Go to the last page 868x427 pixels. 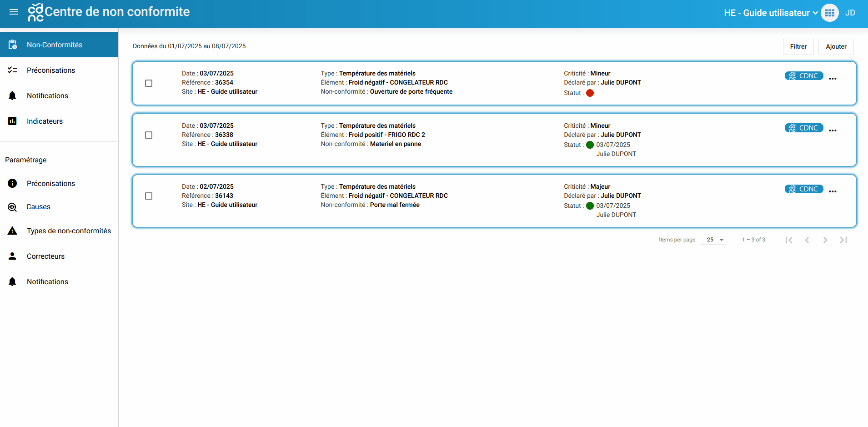[843, 240]
